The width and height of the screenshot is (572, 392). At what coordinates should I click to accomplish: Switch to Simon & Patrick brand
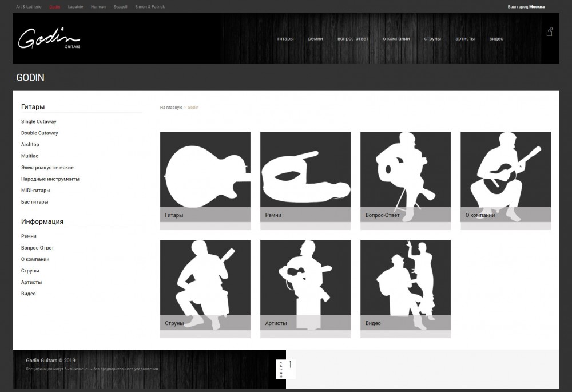[x=150, y=7]
